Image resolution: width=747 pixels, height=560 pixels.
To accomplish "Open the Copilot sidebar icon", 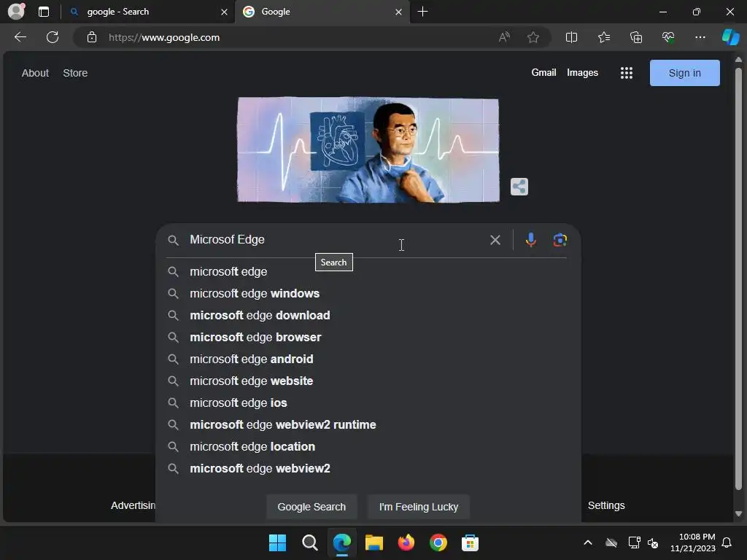I will tap(730, 37).
